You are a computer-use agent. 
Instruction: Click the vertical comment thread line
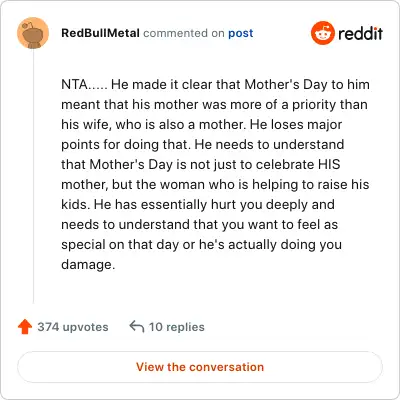[33, 177]
